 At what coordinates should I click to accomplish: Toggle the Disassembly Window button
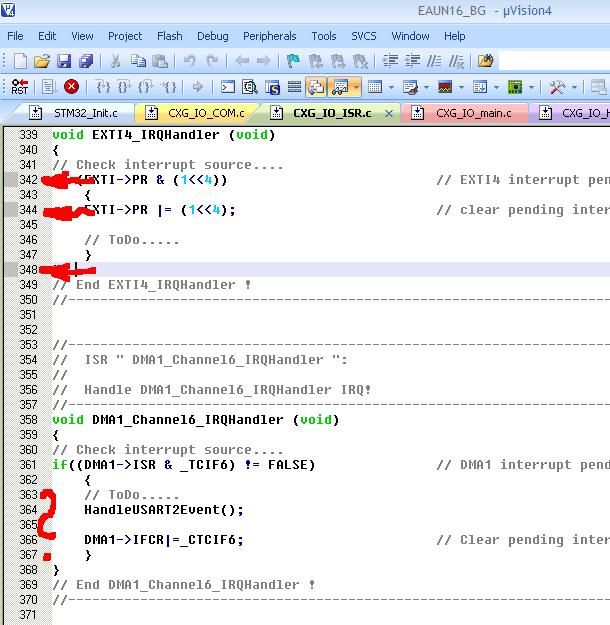pyautogui.click(x=250, y=87)
